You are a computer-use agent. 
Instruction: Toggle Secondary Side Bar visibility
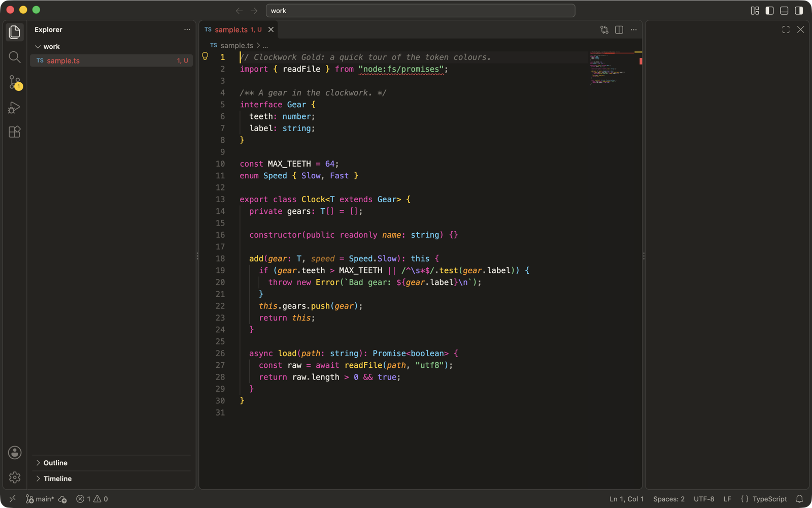799,10
